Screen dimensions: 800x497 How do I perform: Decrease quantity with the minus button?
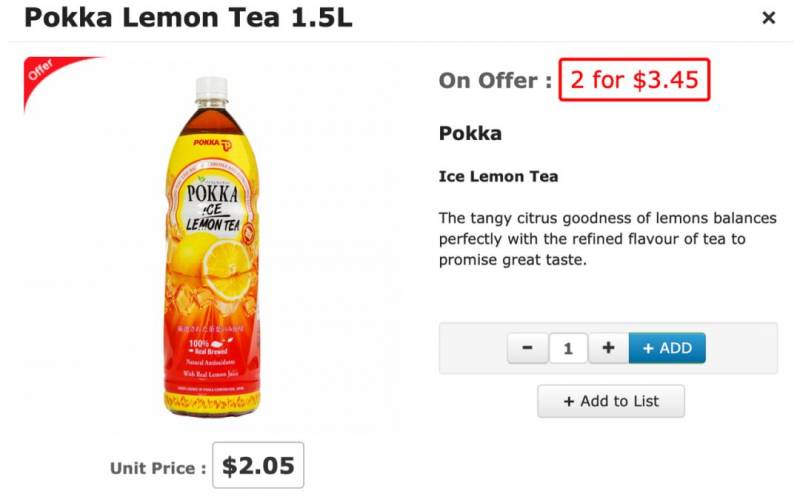[x=528, y=348]
